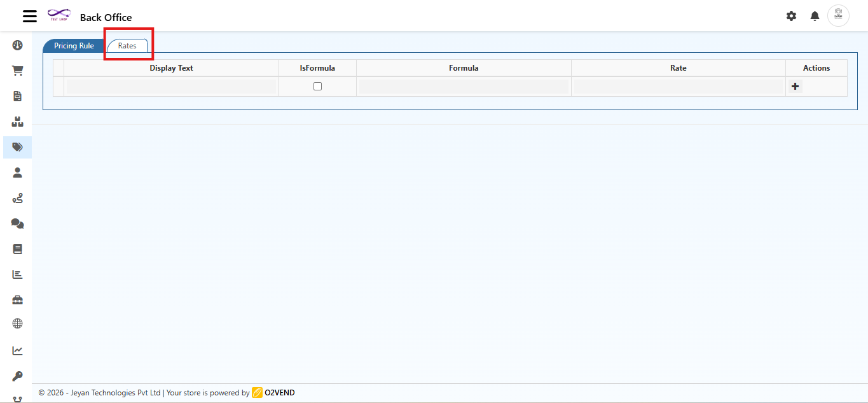The width and height of the screenshot is (868, 403).
Task: Select the inventory boxes sidebar icon
Action: point(18,122)
